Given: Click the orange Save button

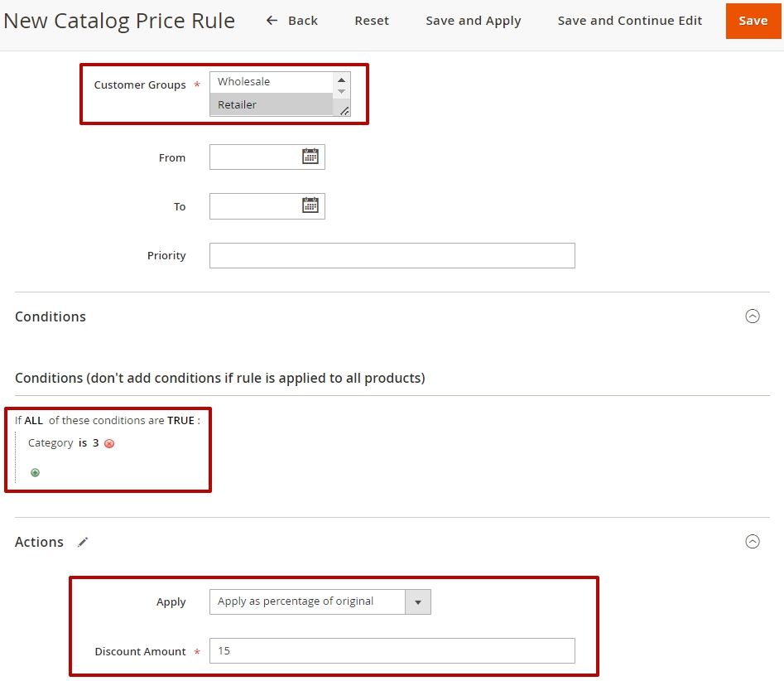Looking at the screenshot, I should (x=753, y=21).
